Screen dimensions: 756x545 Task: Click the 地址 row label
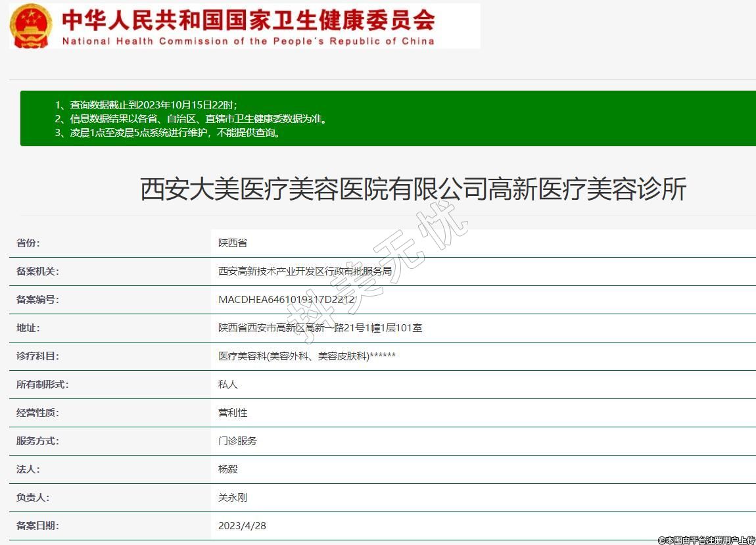click(x=28, y=327)
